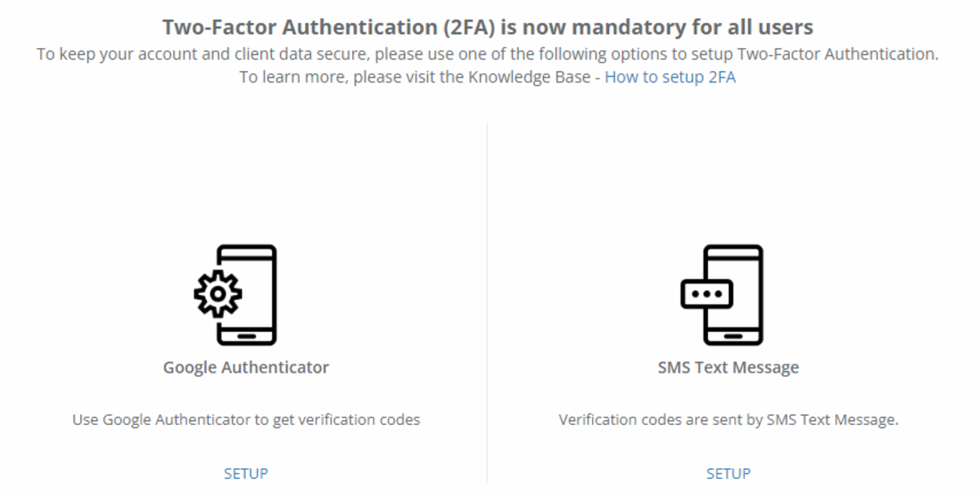The image size is (980, 496).
Task: Click the home bar of authenticator phone icon
Action: coord(247,335)
